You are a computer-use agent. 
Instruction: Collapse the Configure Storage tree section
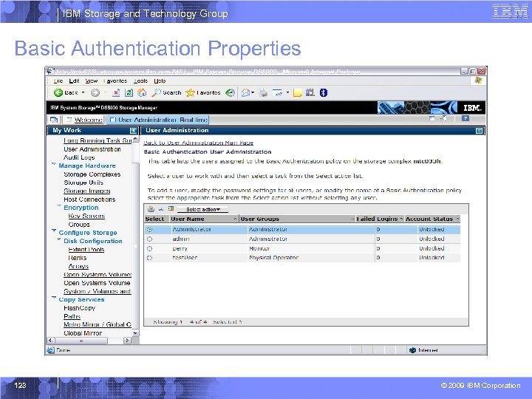(x=54, y=231)
